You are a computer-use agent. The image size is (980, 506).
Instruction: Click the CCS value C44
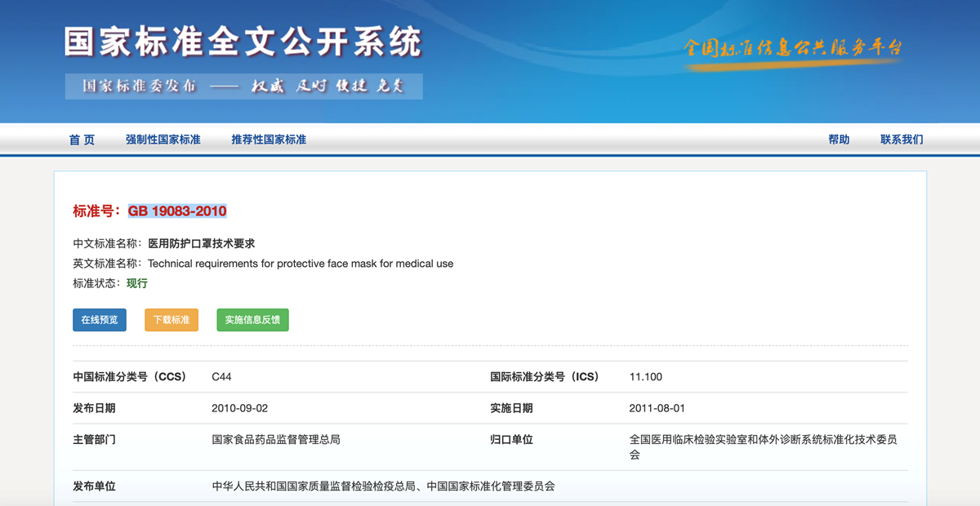221,377
